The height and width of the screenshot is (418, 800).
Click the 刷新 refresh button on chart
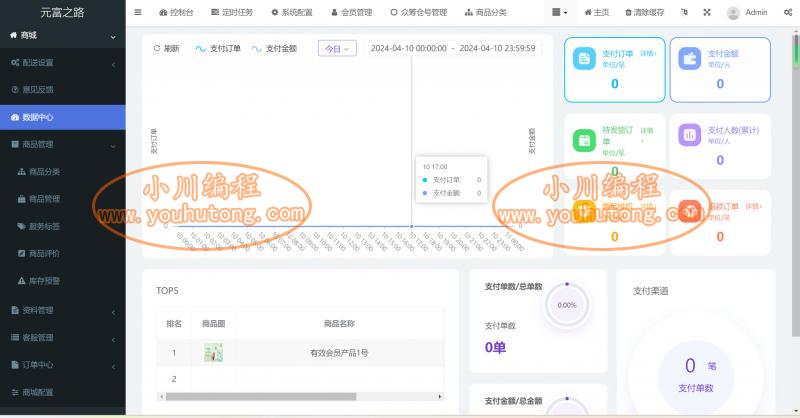(x=166, y=48)
